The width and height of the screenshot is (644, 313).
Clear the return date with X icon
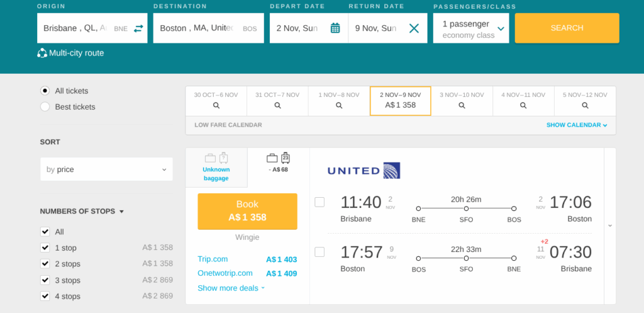(x=414, y=28)
